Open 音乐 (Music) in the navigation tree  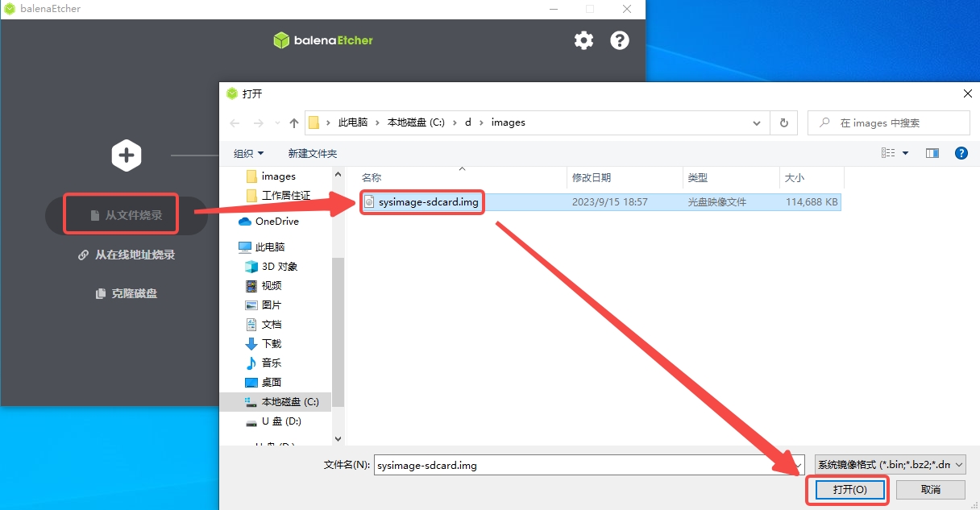[264, 363]
